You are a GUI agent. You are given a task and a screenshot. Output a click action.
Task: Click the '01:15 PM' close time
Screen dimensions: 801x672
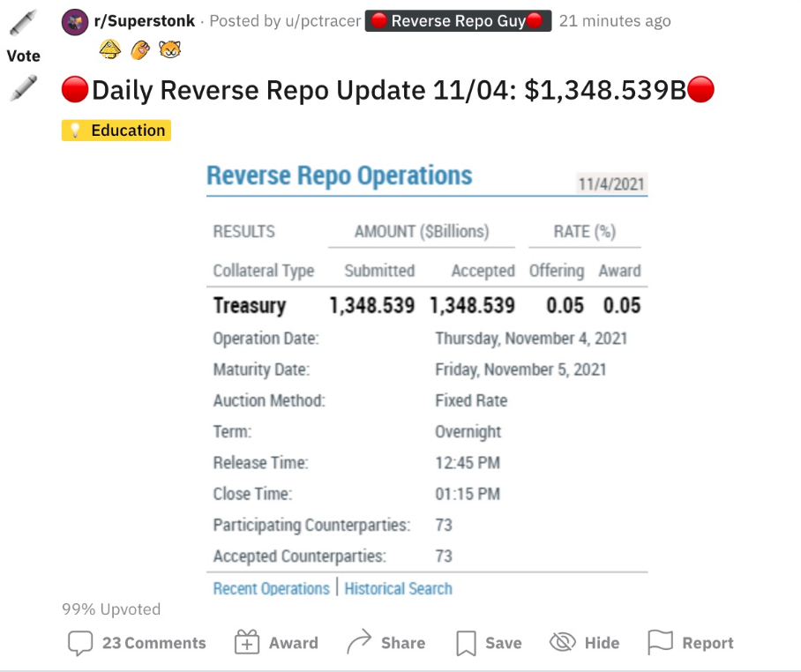coord(468,494)
